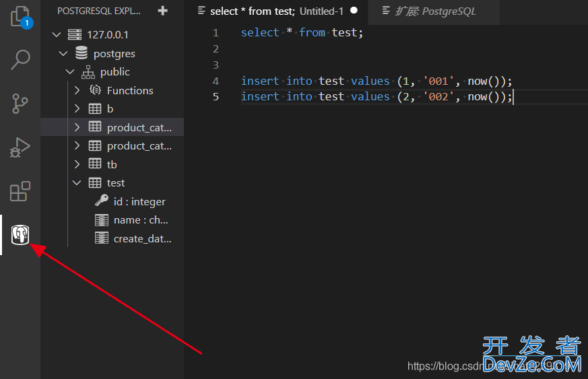
Task: Place cursor in line 4 insert statement
Action: click(376, 81)
